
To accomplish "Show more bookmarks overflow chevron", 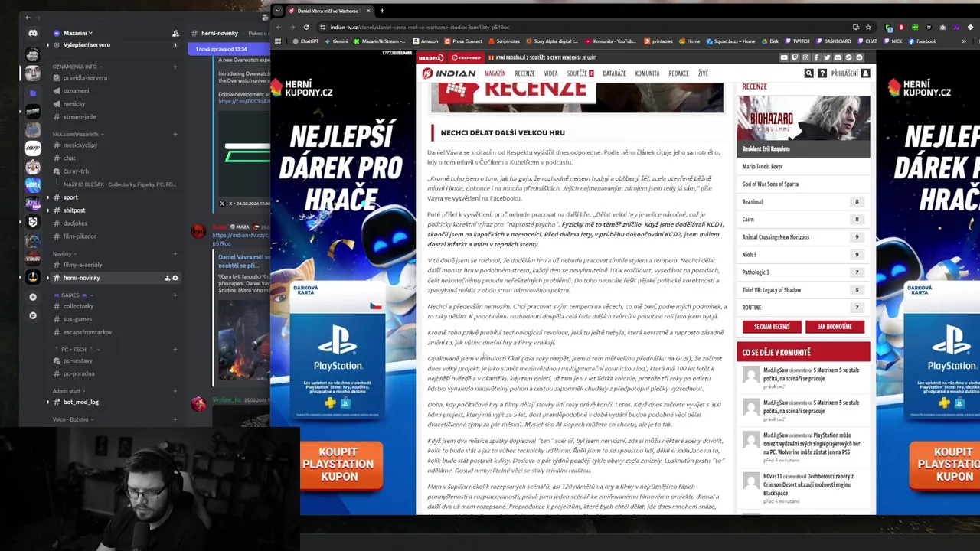I will coord(963,41).
